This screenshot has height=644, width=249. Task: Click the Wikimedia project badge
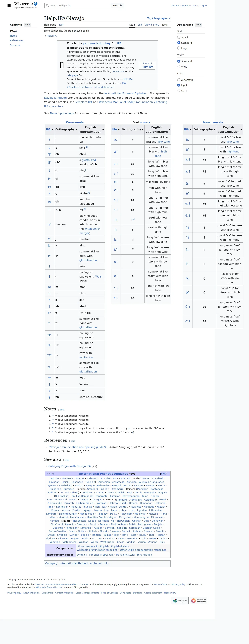[x=180, y=601]
